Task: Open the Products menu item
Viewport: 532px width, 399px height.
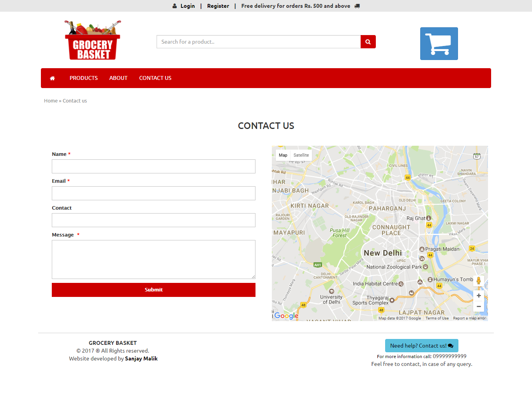Action: 84,78
